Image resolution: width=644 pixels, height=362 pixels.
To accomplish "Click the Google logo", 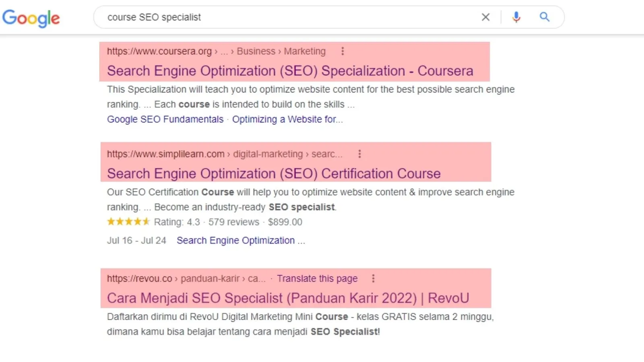I will pos(31,18).
